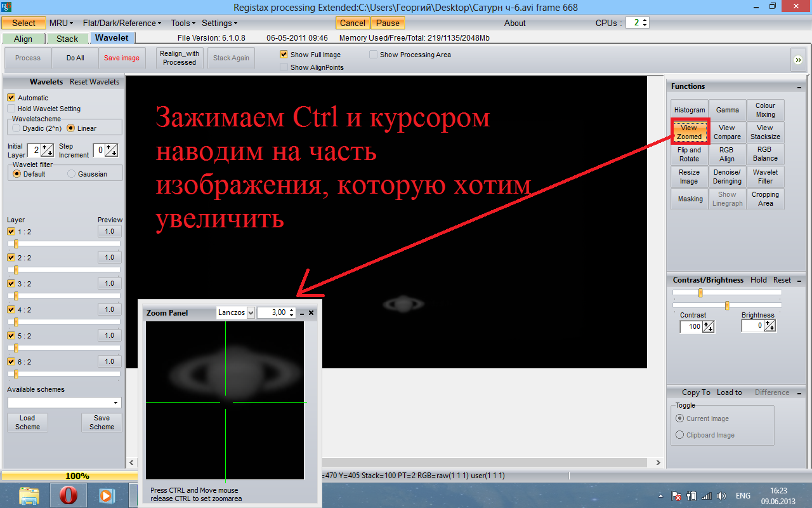Open Available schemes combo box
Screen dimensions: 812x508
point(64,403)
